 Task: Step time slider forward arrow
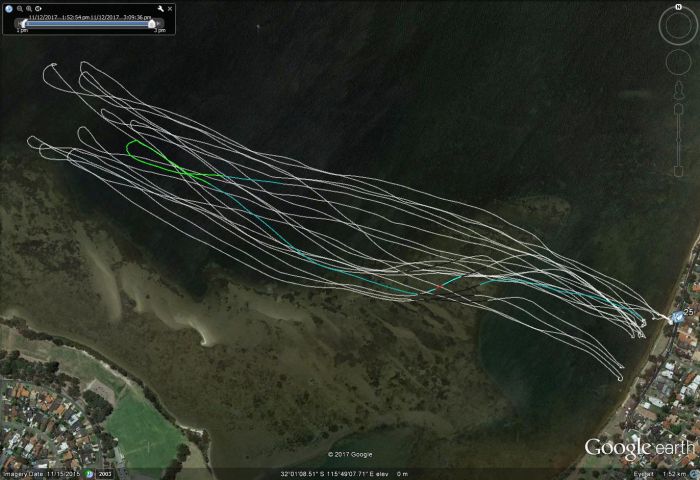coord(162,24)
